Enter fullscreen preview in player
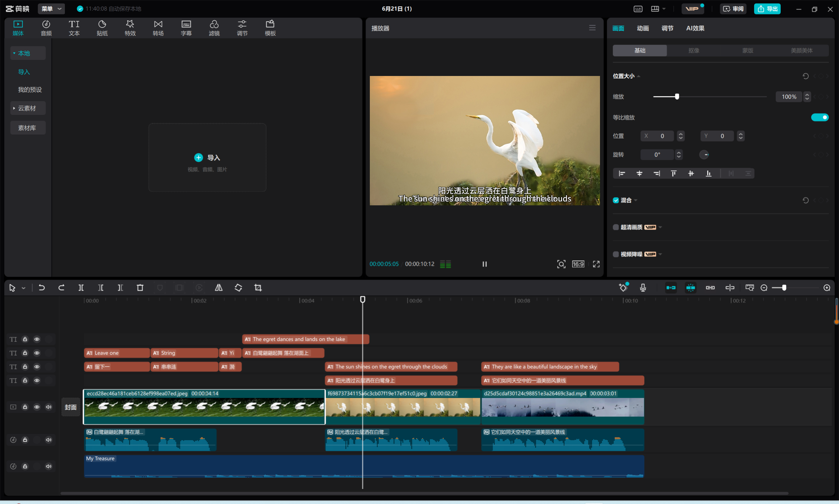 pyautogui.click(x=596, y=264)
